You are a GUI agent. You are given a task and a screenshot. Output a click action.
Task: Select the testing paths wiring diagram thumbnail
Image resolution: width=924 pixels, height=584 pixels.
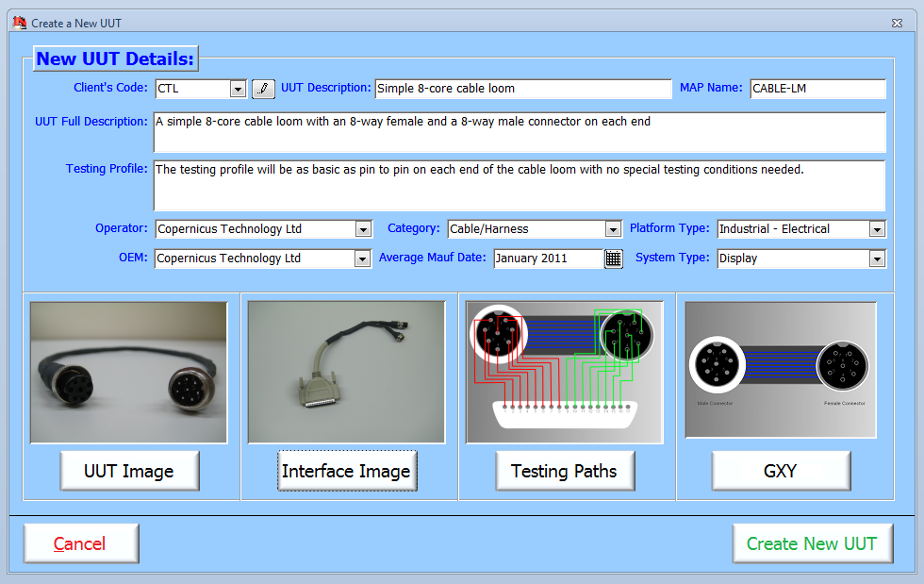click(x=564, y=373)
